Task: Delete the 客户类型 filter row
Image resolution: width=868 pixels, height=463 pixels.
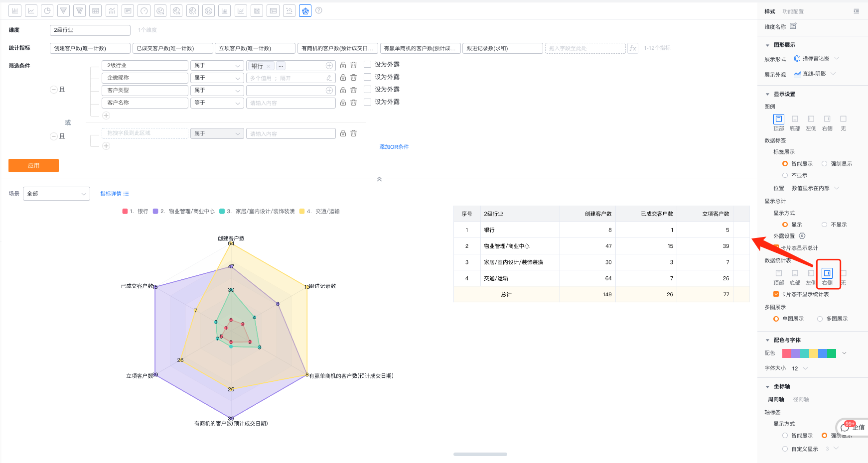Action: point(353,90)
